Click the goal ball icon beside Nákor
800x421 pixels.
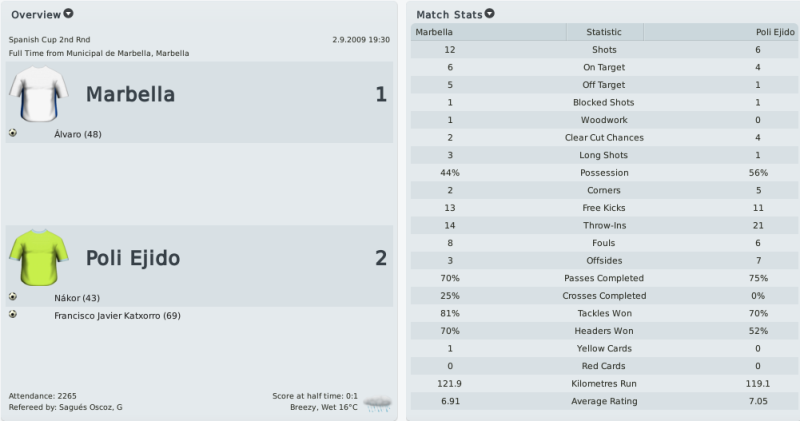[x=13, y=296]
